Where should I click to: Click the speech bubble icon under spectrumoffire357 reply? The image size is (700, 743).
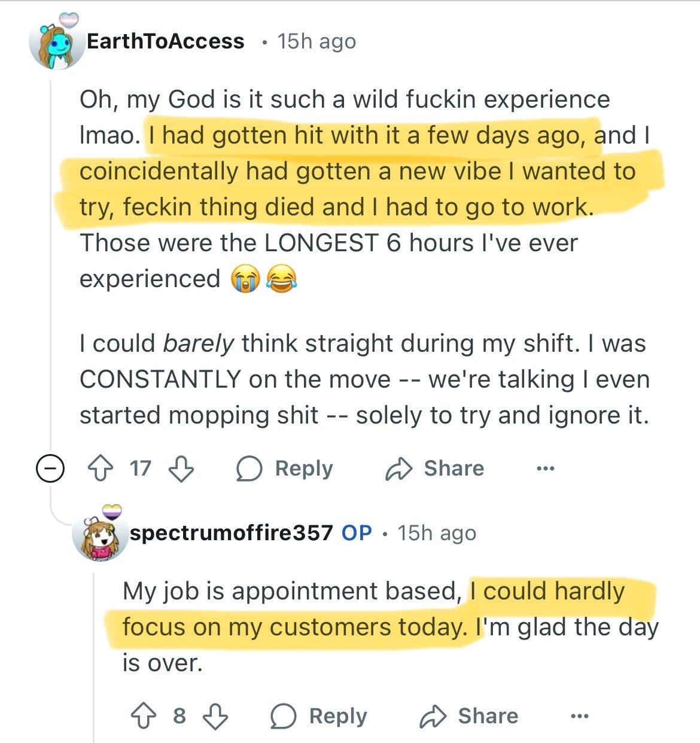click(x=283, y=716)
